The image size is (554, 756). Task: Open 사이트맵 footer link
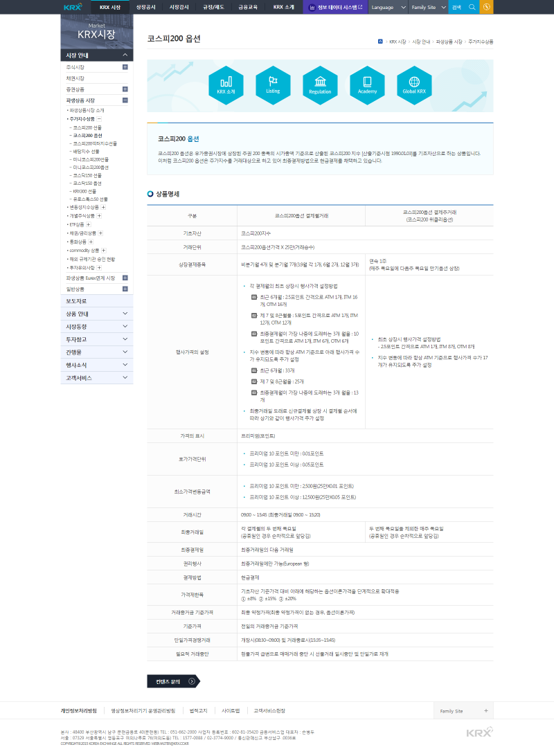point(231,711)
